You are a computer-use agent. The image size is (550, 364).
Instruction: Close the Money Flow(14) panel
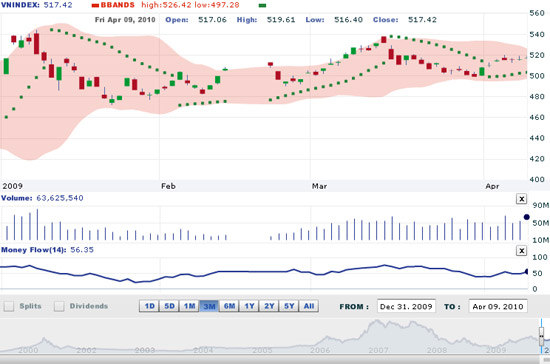tap(521, 250)
